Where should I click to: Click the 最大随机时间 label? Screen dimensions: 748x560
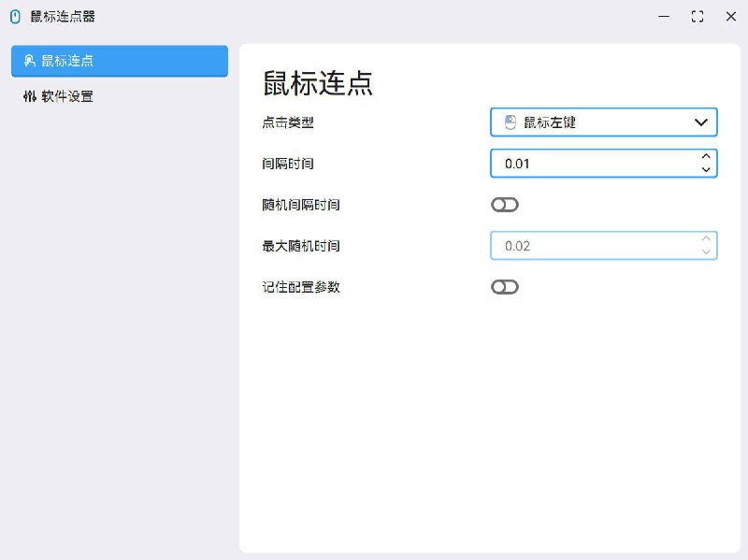pos(301,246)
